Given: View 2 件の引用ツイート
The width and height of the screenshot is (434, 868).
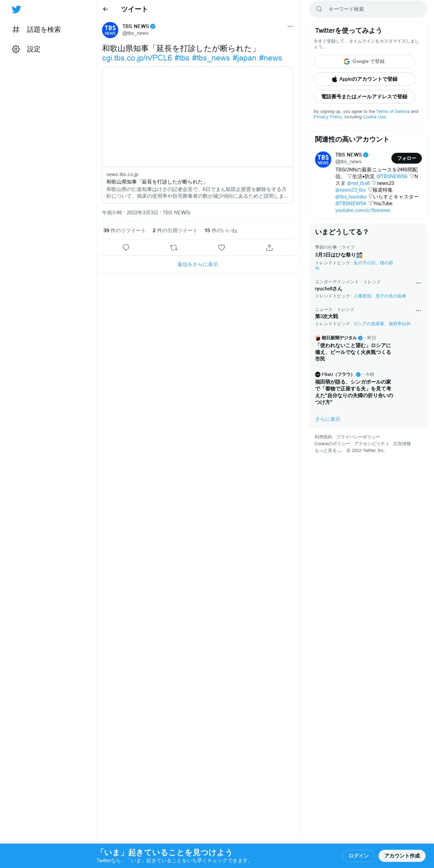Looking at the screenshot, I should [175, 231].
